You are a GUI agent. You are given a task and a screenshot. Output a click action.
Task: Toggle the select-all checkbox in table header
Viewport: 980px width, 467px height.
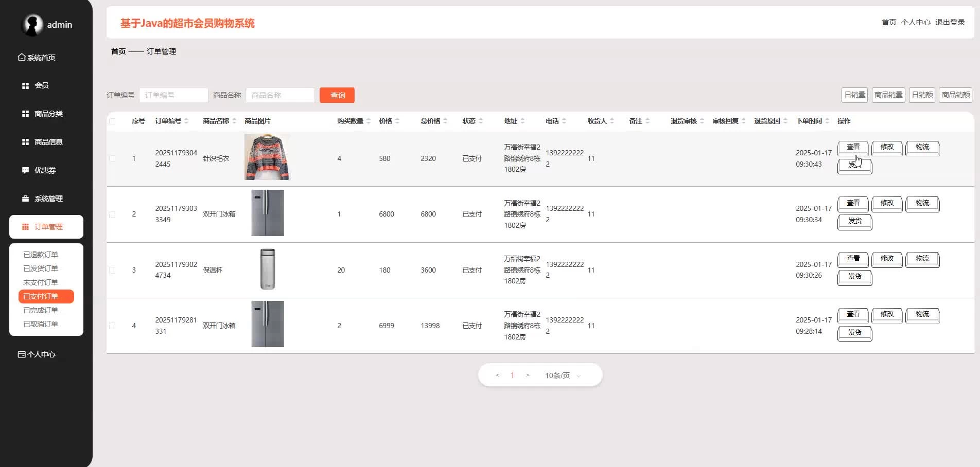click(112, 121)
